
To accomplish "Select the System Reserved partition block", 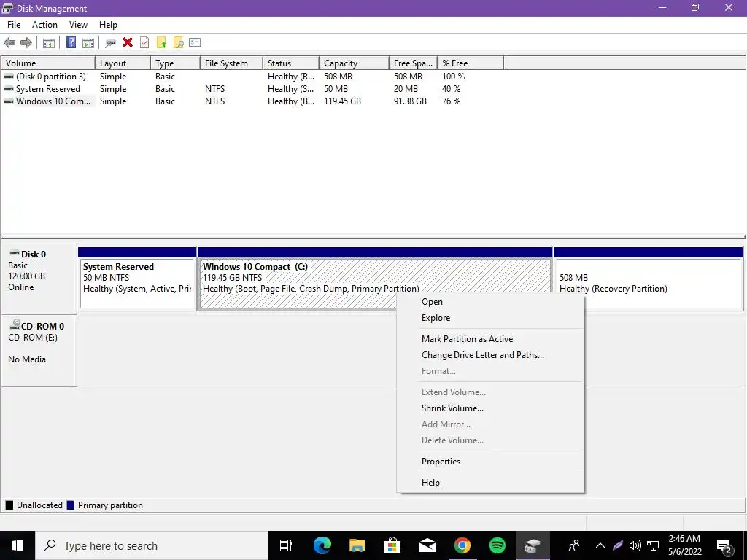I will click(x=137, y=279).
